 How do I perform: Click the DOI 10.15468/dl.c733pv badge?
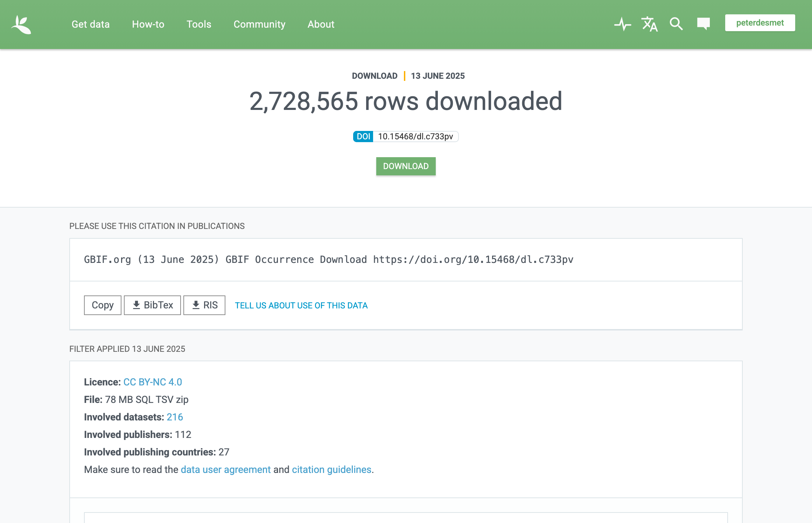(x=406, y=137)
